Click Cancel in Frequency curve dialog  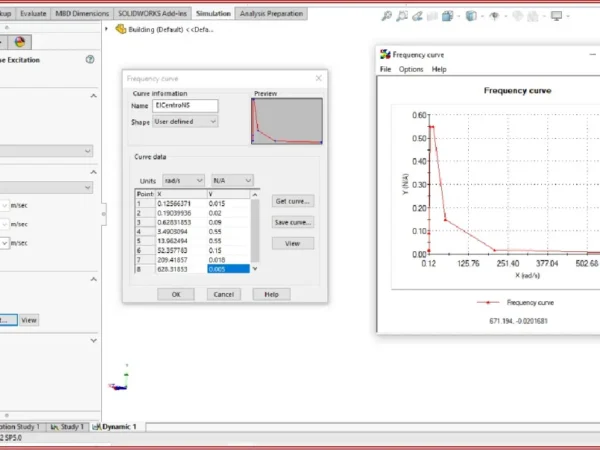[223, 294]
